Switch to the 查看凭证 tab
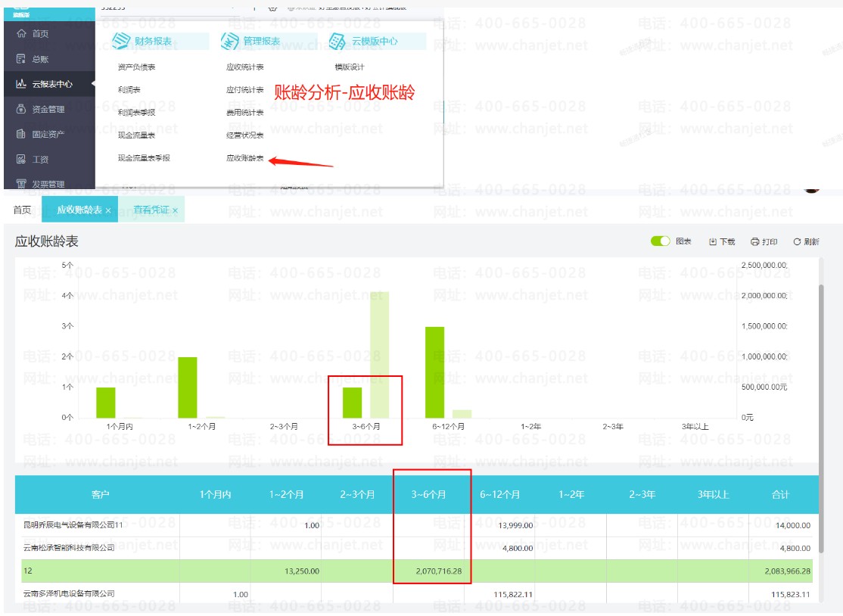843x616 pixels. pyautogui.click(x=151, y=210)
